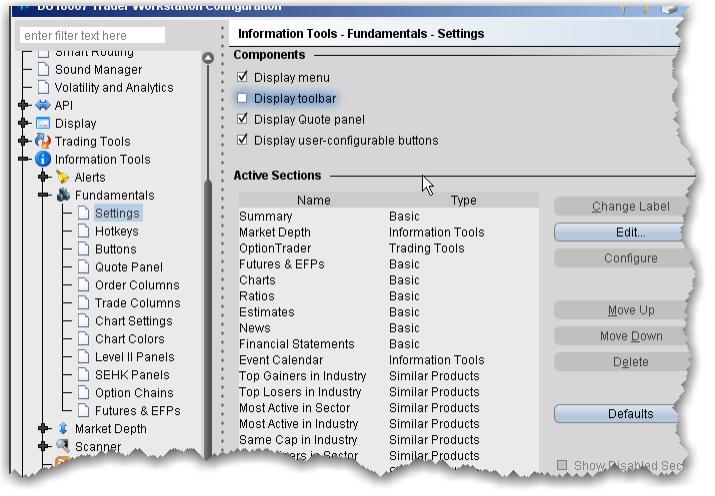
Task: Click the Trading Tools icon
Action: point(43,142)
